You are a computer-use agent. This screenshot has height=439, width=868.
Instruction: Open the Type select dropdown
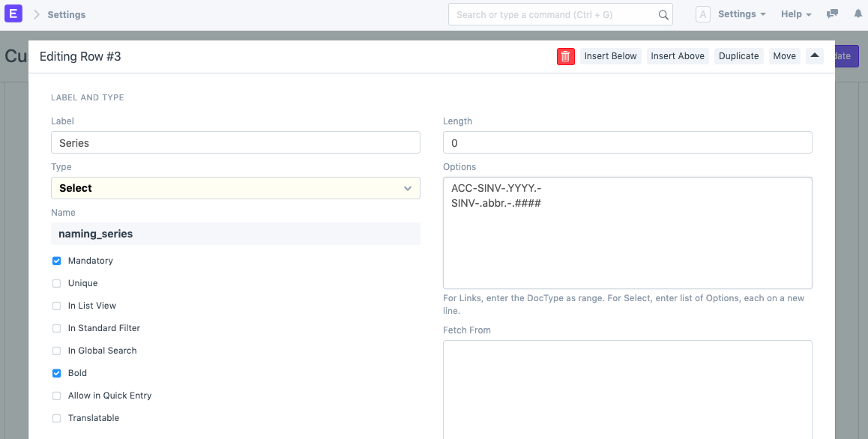coord(235,188)
